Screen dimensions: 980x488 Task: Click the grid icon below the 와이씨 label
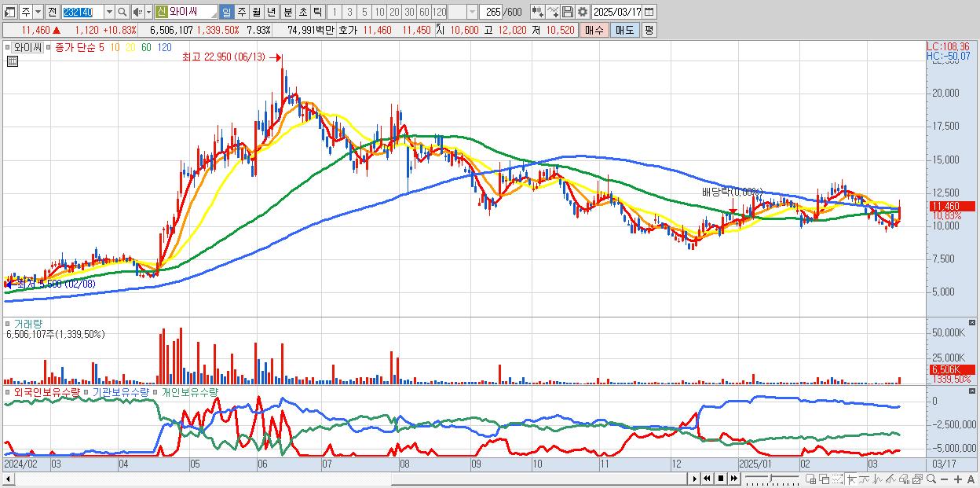[11, 60]
